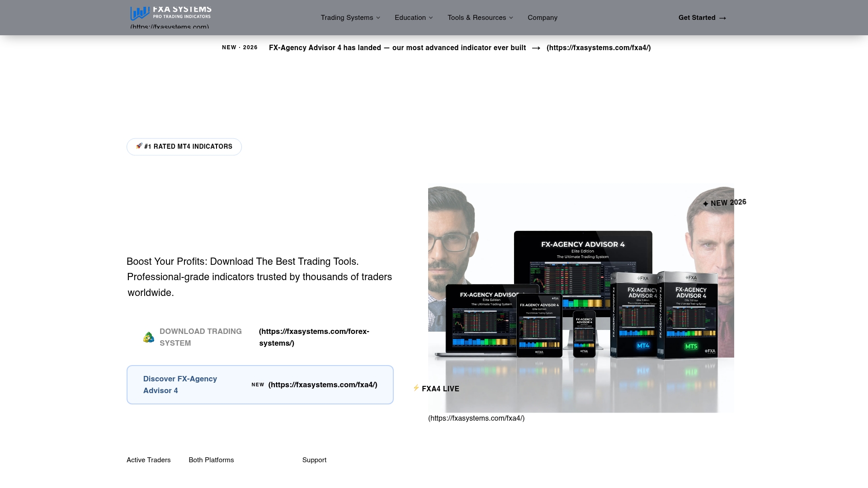Expand the Trading Systems chevron
This screenshot has width=868, height=488.
click(378, 18)
